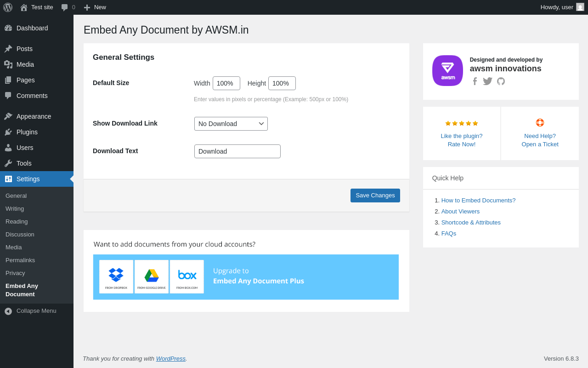588x368 pixels.
Task: Open the awsm Facebook icon
Action: click(475, 81)
